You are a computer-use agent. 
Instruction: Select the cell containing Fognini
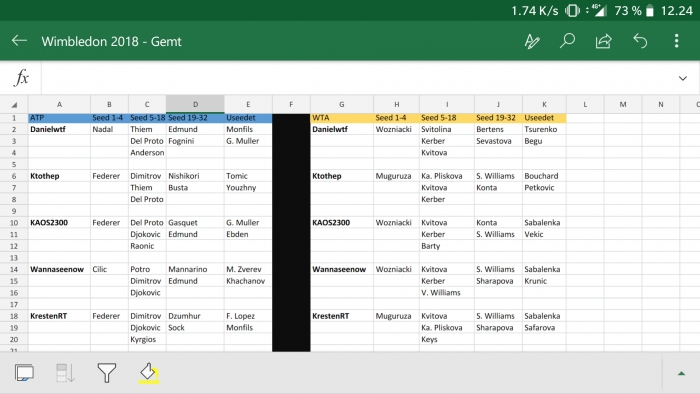195,141
